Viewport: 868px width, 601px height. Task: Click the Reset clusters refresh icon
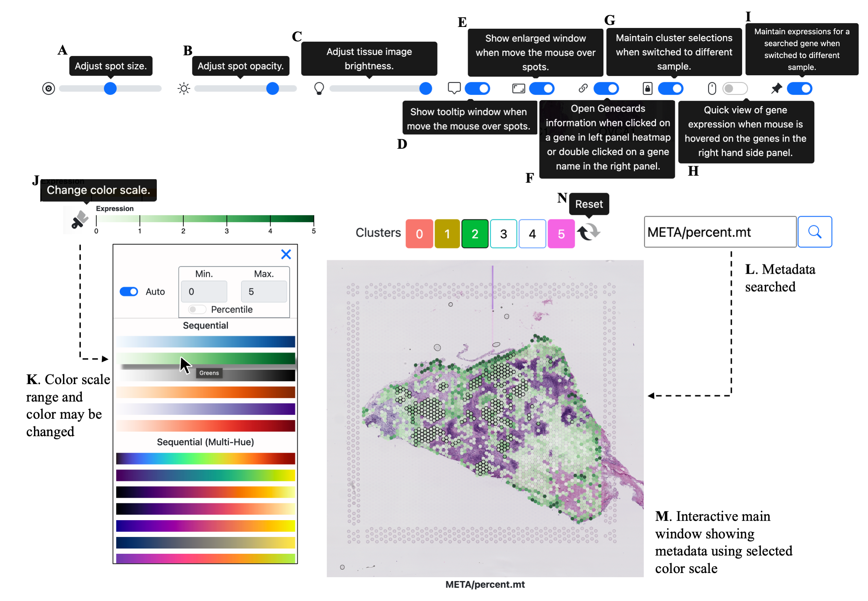pyautogui.click(x=589, y=232)
